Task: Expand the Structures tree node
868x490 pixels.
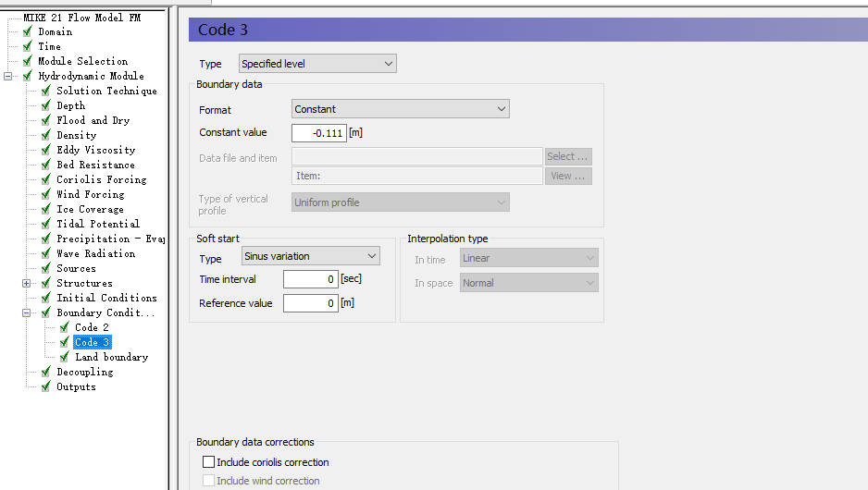Action: (27, 283)
